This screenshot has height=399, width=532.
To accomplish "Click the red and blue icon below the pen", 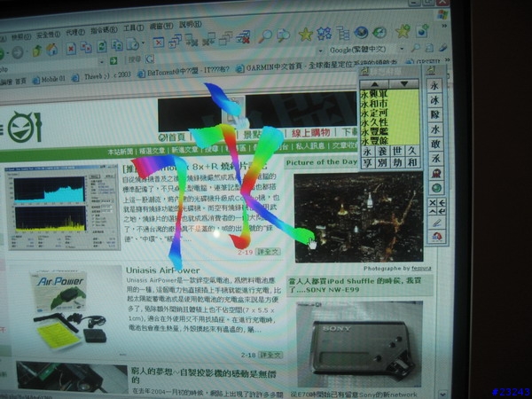I will (x=437, y=236).
